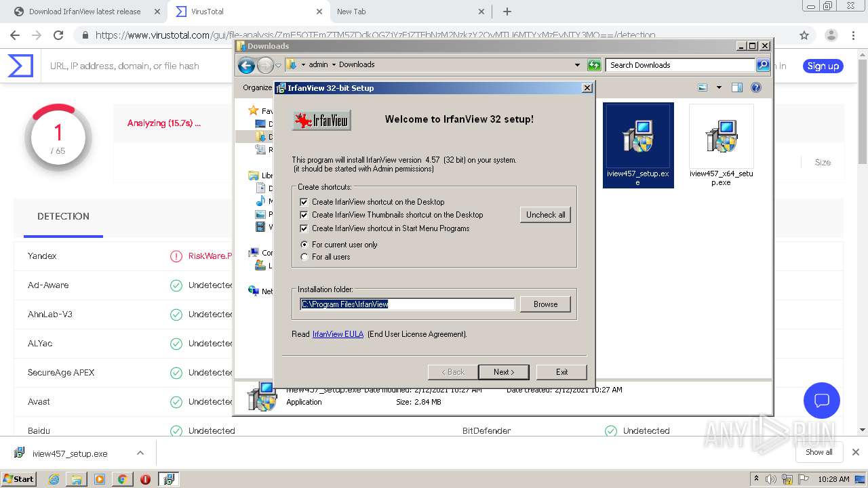Open the VirusTotal chat bubble button
The height and width of the screenshot is (488, 868).
pos(822,400)
